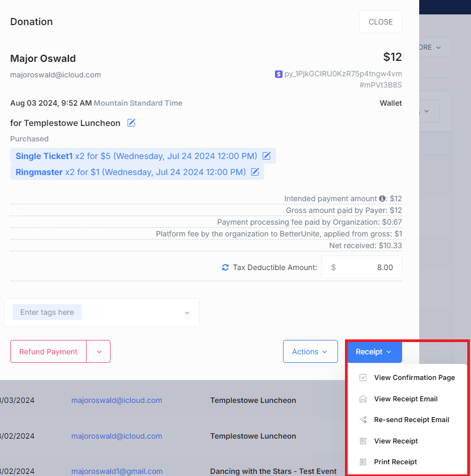Viewport: 471px width, 476px height.
Task: Expand the tags dropdown chevron
Action: (x=187, y=312)
